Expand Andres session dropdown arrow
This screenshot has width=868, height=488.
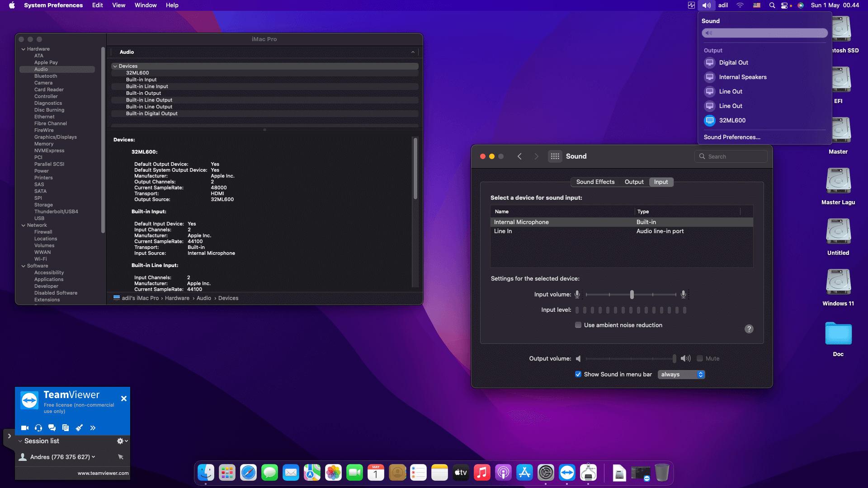click(94, 457)
